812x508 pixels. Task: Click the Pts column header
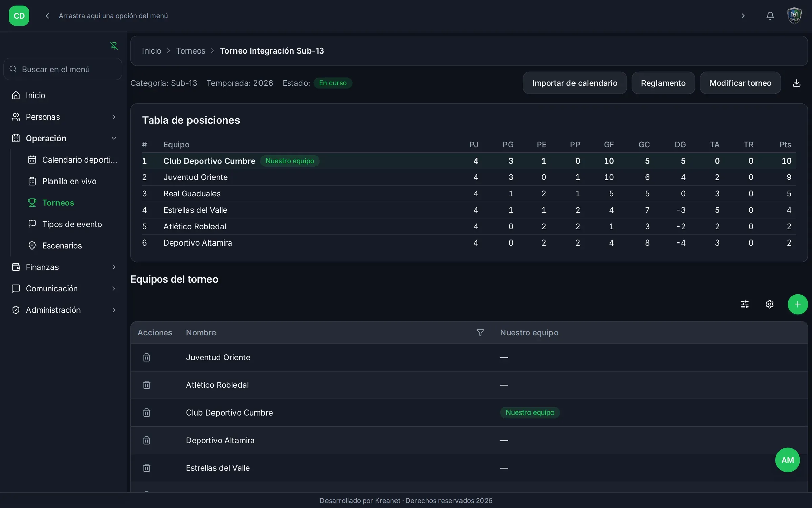(785, 145)
